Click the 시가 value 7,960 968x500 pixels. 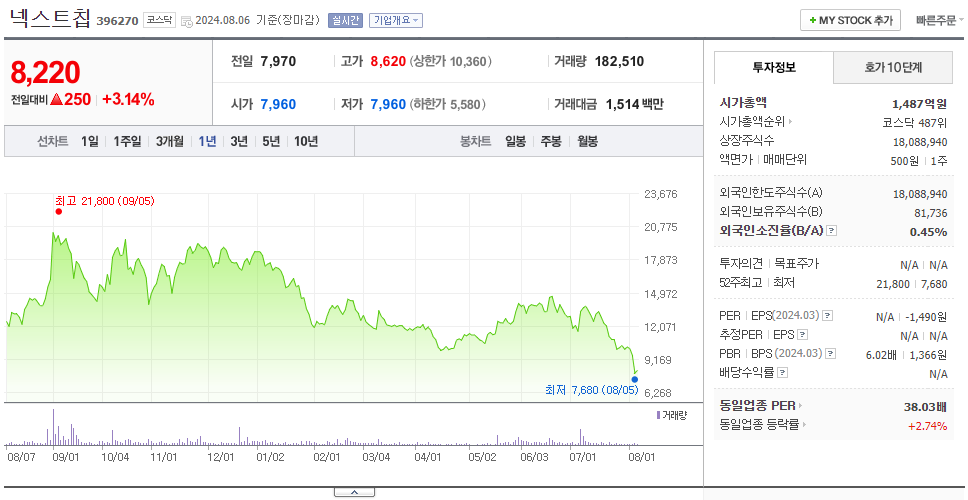click(x=278, y=104)
